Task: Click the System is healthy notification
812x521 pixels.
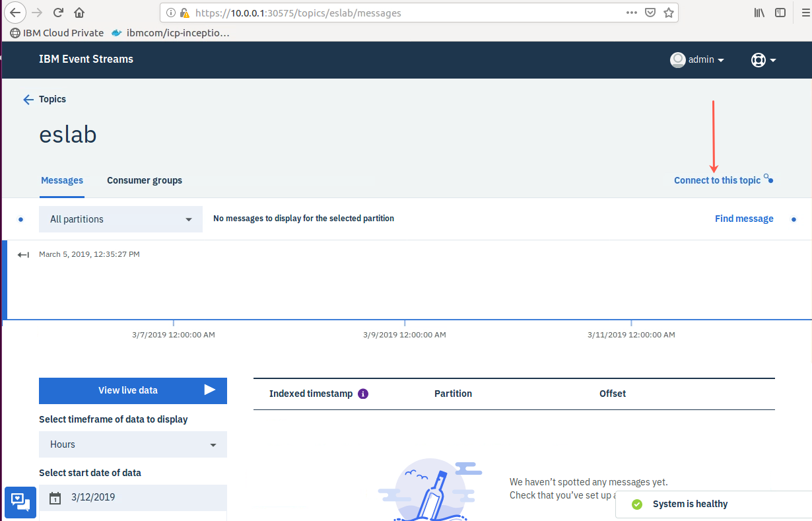Action: tap(714, 504)
